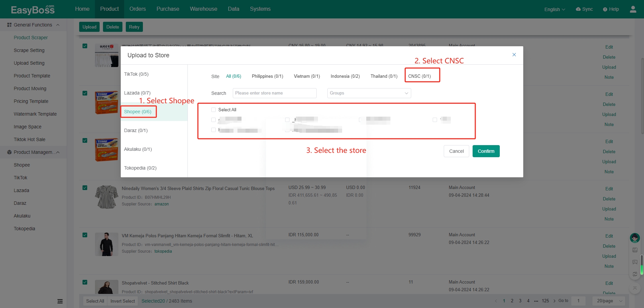The image size is (644, 308).
Task: Open the user account avatar menu
Action: pos(633,9)
